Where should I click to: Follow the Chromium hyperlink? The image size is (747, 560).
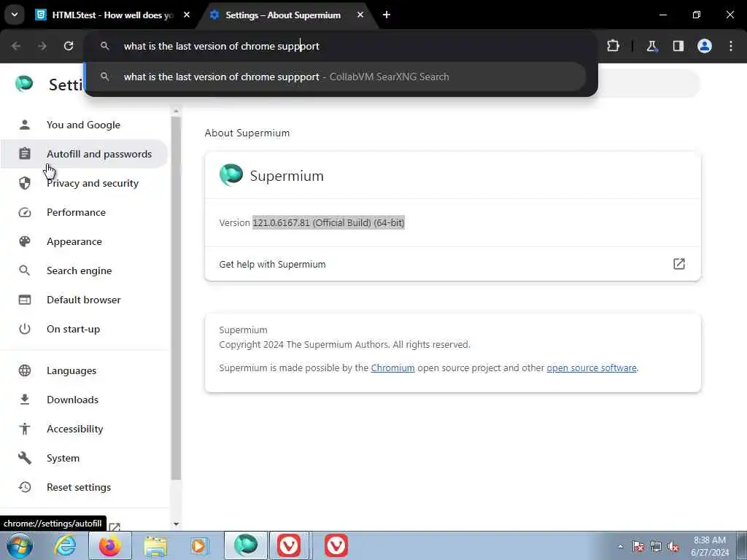[392, 367]
